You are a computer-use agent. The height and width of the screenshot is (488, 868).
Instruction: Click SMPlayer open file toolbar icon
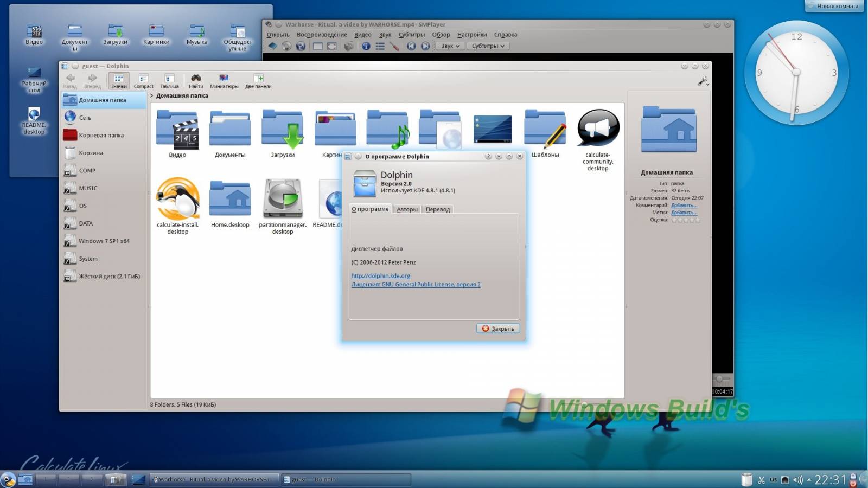click(x=272, y=46)
